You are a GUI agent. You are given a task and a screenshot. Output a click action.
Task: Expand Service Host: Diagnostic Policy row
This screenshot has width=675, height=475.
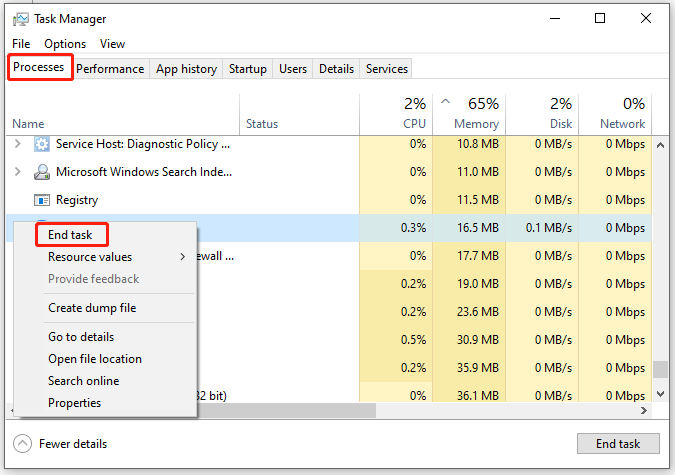18,143
